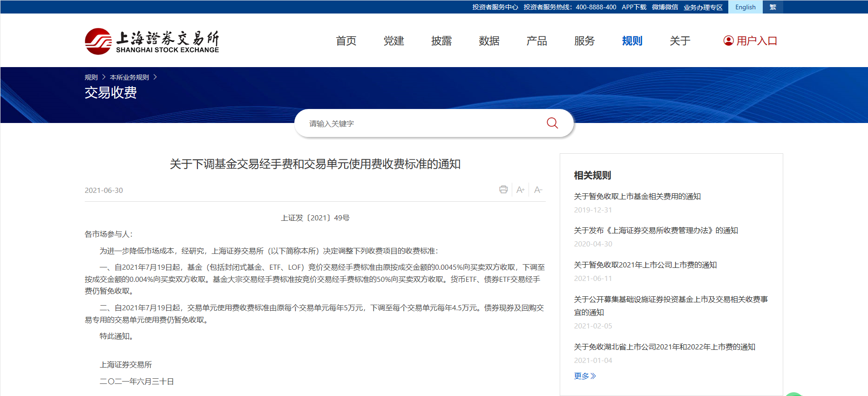
Task: Click the magnifier search icon
Action: 552,123
